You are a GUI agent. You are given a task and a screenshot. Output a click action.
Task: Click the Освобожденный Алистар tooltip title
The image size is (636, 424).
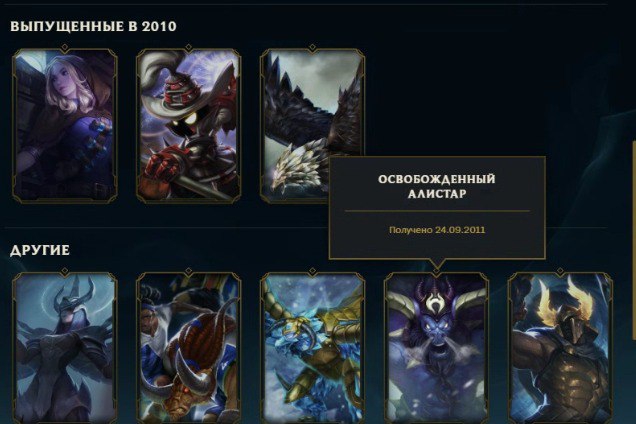tap(436, 186)
